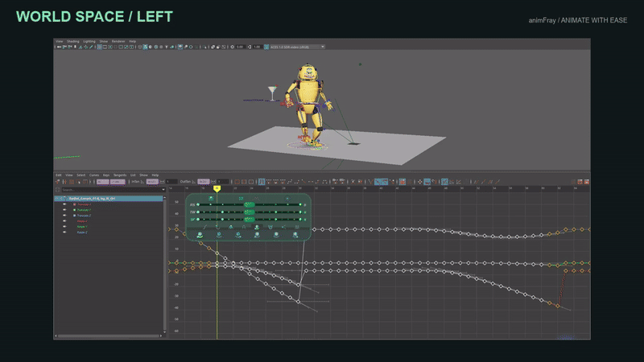The image size is (644, 362).
Task: Select the Translate Y channel text
Action: (x=84, y=210)
